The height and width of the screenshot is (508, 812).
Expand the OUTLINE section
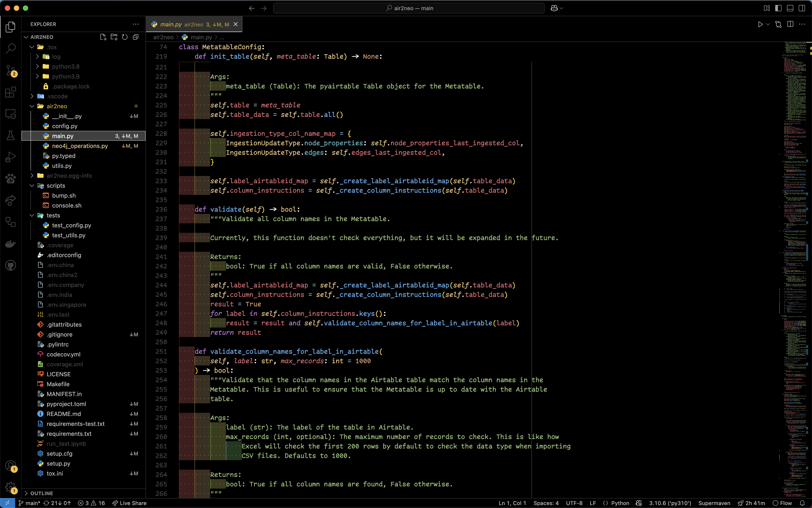click(42, 493)
